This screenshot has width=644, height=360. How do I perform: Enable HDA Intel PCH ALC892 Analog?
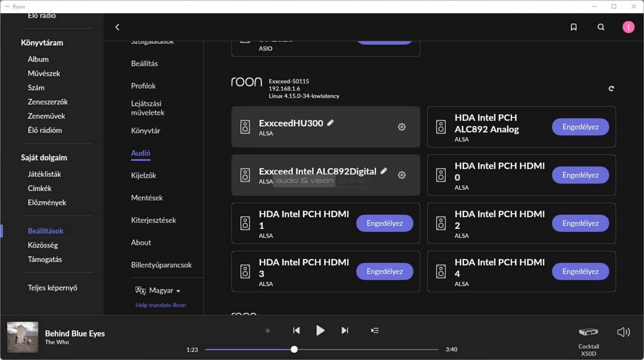(x=580, y=127)
